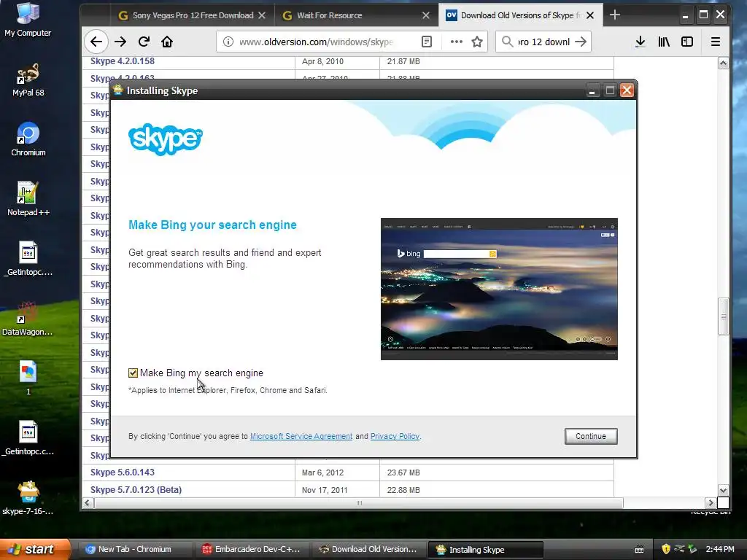
Task: Open the Privacy Policy link
Action: 395,436
